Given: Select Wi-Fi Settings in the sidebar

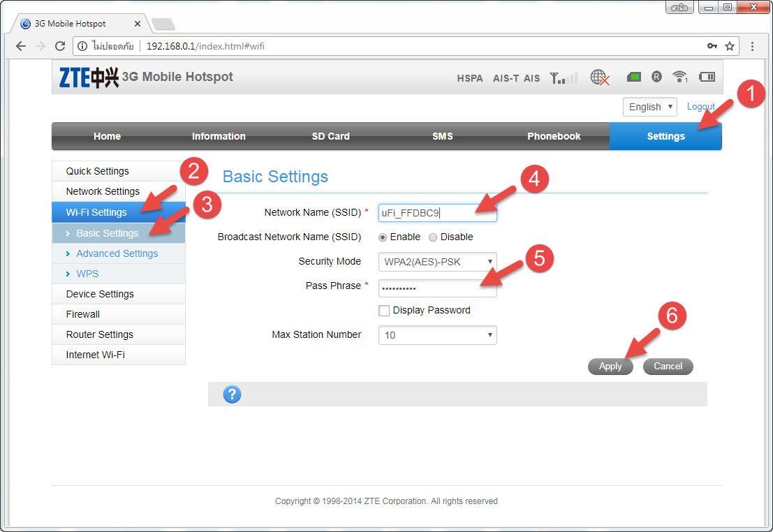Looking at the screenshot, I should coord(118,212).
